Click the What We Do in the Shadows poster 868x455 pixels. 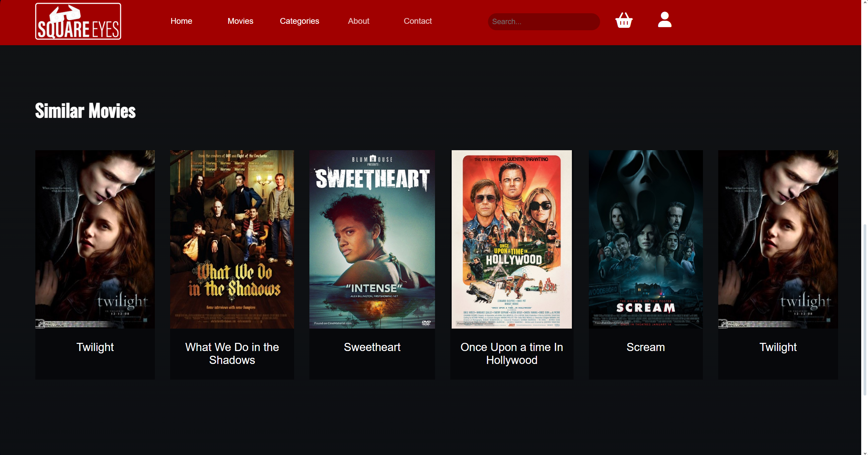coord(232,239)
